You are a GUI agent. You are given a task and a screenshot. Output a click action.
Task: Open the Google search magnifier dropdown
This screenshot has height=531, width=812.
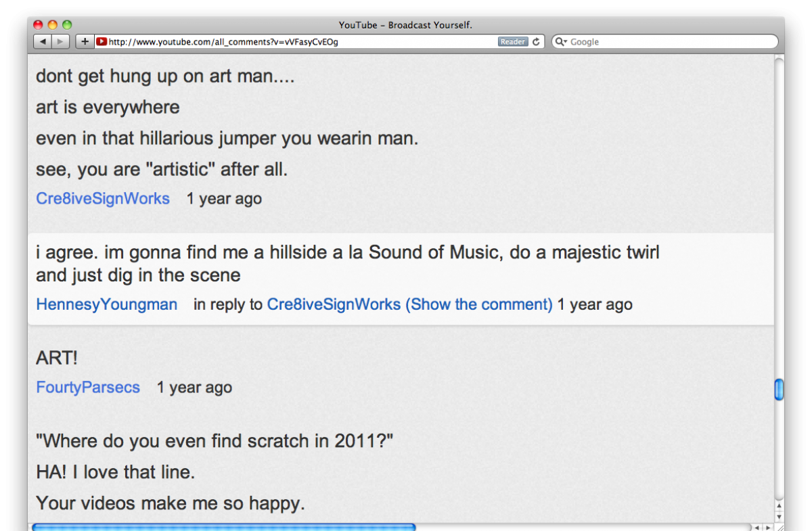click(x=561, y=42)
